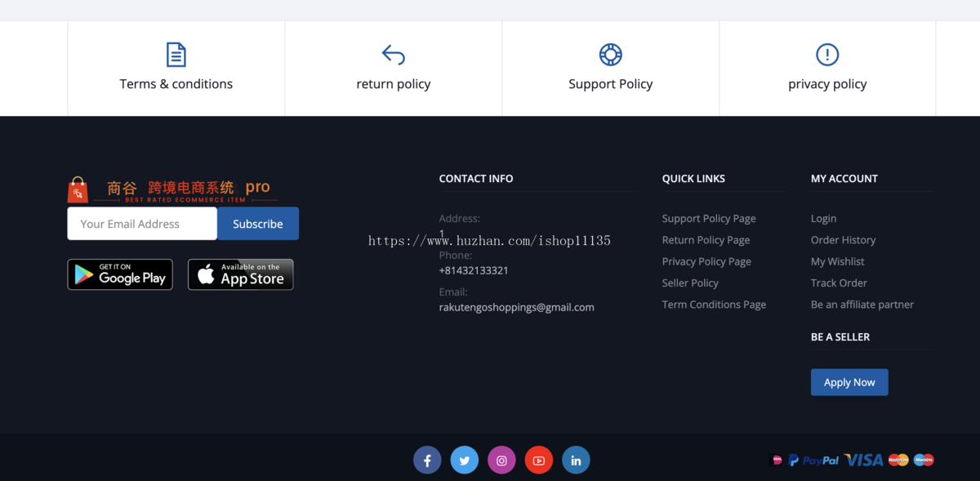Open Support Policy Page quick link
Image resolution: width=980 pixels, height=481 pixels.
[709, 218]
